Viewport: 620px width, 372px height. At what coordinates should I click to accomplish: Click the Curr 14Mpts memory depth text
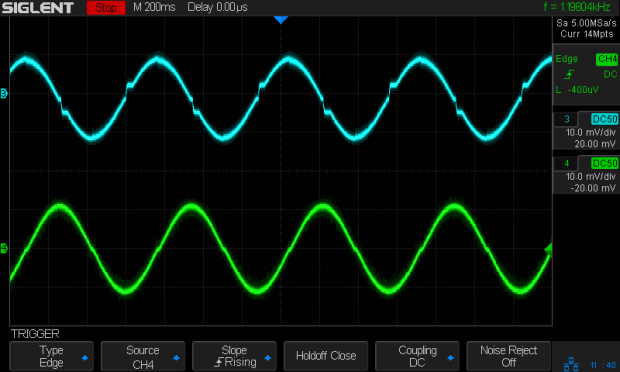pyautogui.click(x=587, y=34)
